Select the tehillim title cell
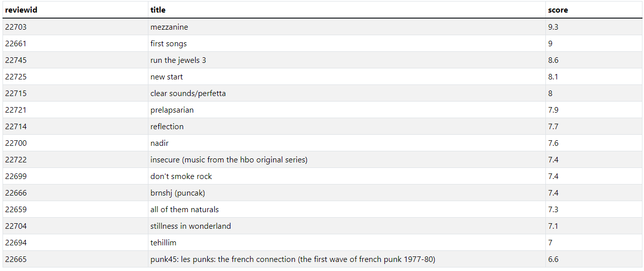 click(347, 243)
